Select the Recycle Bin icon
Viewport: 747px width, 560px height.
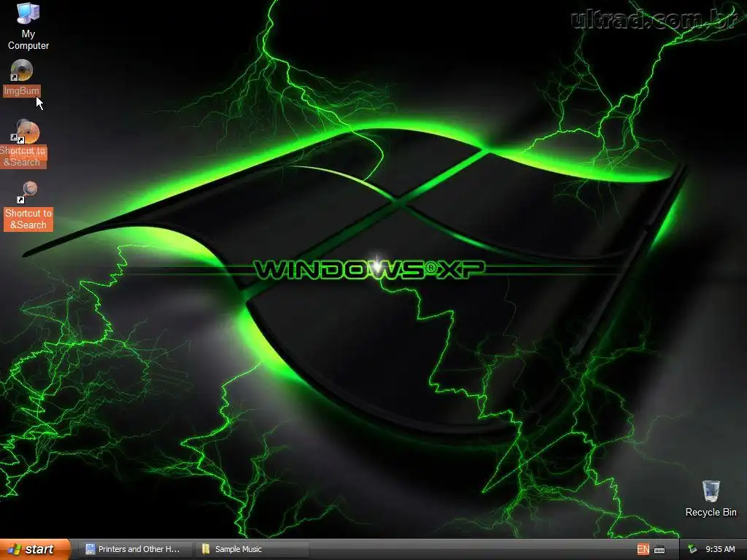click(x=711, y=491)
